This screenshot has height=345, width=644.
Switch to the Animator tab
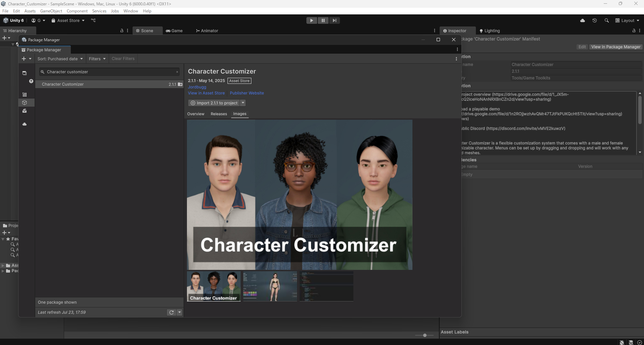[207, 31]
